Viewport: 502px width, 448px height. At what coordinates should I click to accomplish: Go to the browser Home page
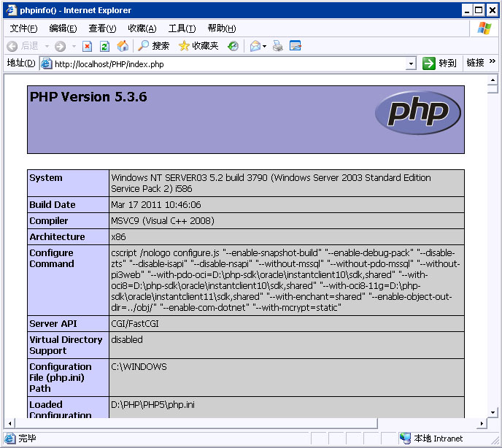pos(123,46)
